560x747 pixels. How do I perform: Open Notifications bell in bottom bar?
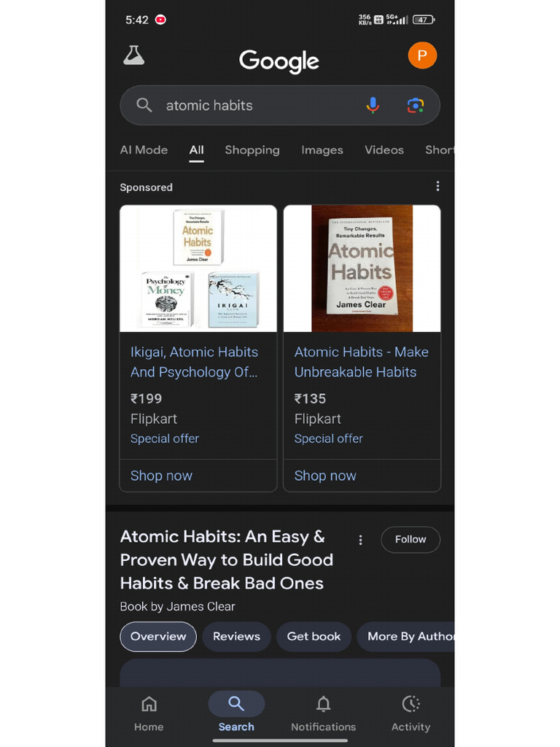tap(323, 713)
